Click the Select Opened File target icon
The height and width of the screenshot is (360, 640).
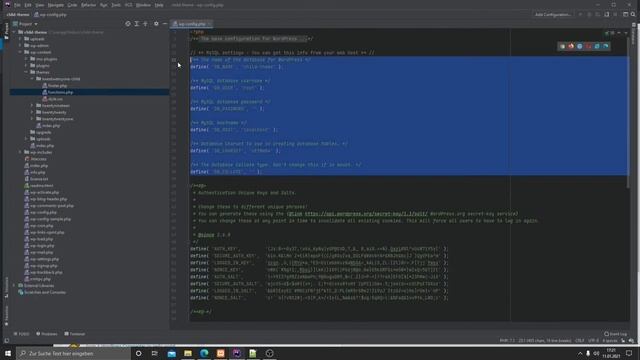click(x=128, y=24)
